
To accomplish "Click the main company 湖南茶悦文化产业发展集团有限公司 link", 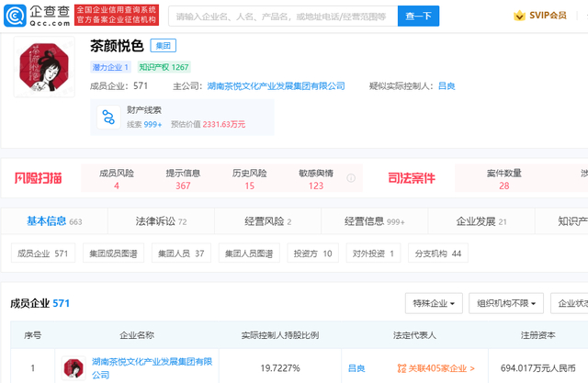I will 276,85.
